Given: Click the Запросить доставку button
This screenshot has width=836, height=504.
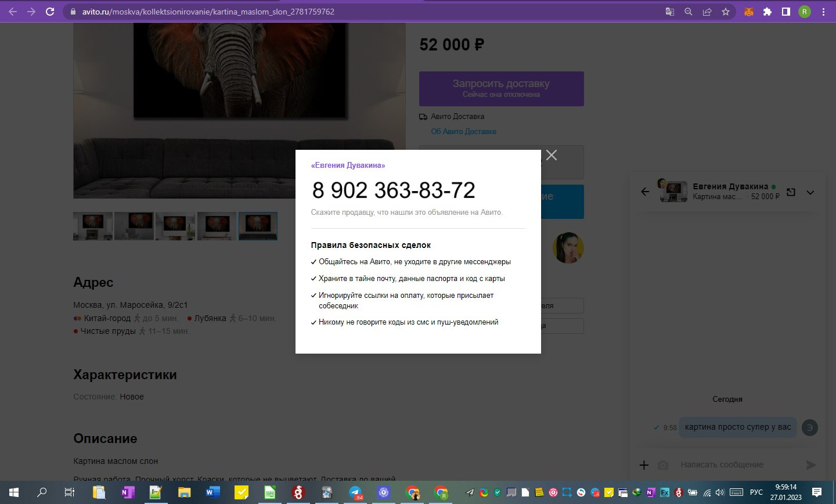Looking at the screenshot, I should [x=502, y=89].
